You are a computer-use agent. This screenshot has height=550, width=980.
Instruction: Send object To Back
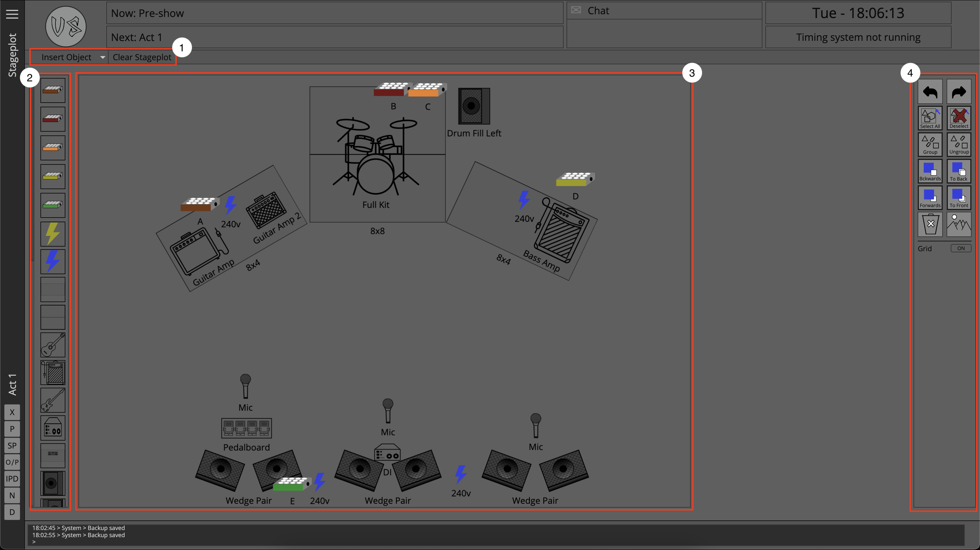(x=959, y=171)
